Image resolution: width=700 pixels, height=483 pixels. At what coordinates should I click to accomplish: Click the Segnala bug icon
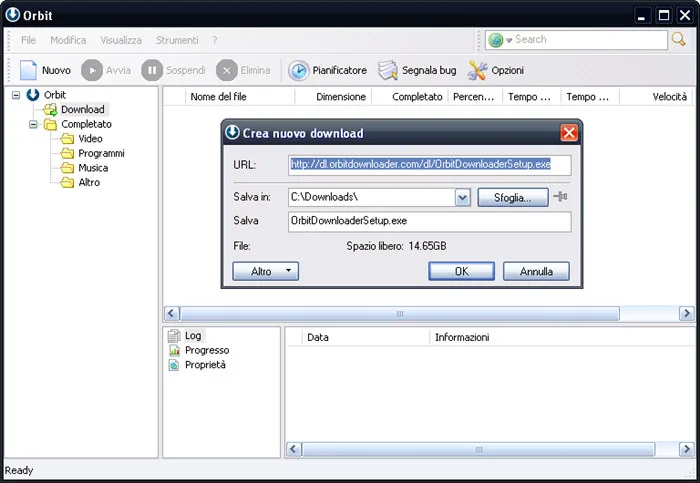[x=387, y=70]
